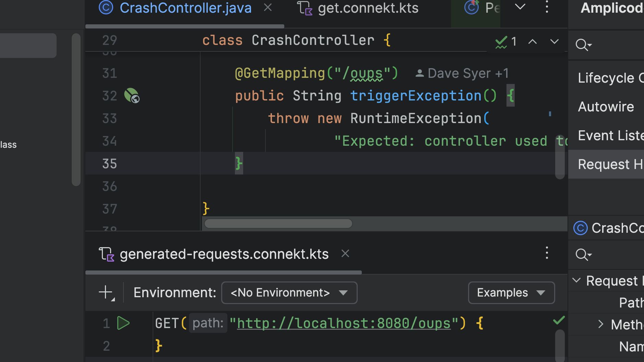Open the No Environment dropdown
The width and height of the screenshot is (644, 362).
pyautogui.click(x=289, y=293)
